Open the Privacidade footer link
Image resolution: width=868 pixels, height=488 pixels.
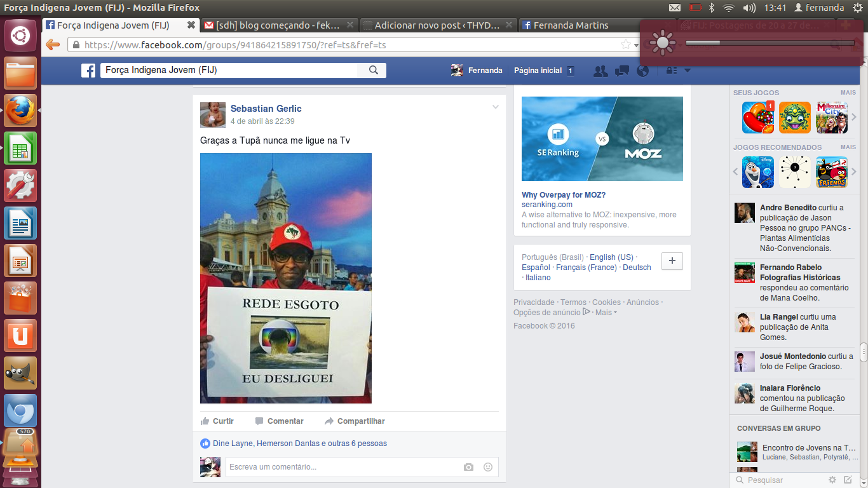point(534,302)
